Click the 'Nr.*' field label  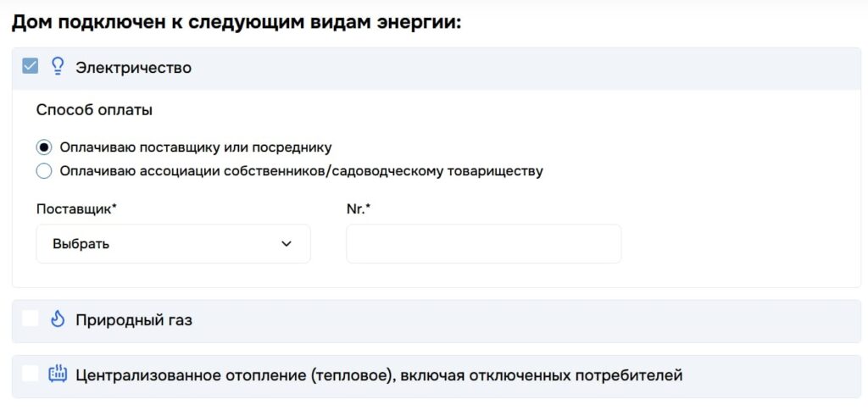pyautogui.click(x=359, y=209)
